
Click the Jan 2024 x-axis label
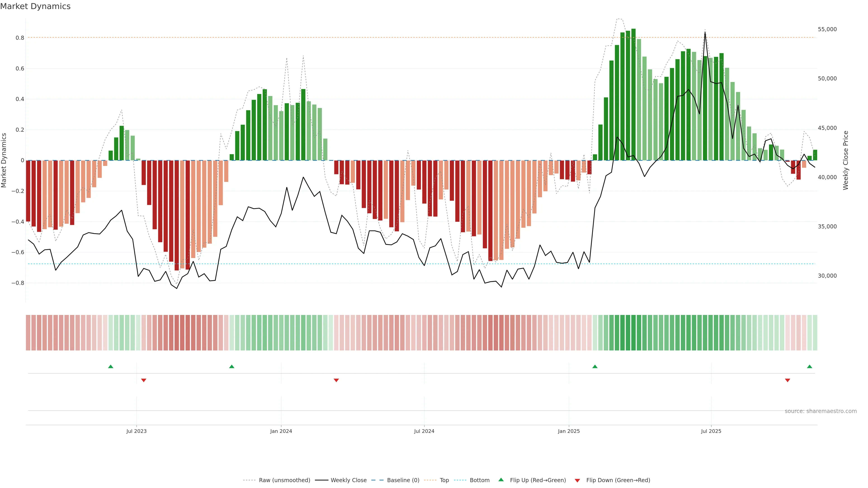[281, 431]
